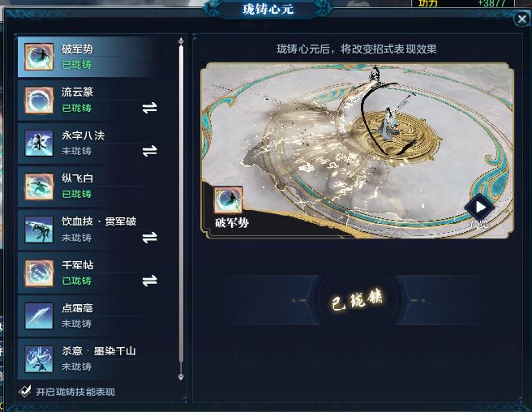The height and width of the screenshot is (412, 532).
Task: Select the 破军势 skill icon in list
Action: click(39, 57)
